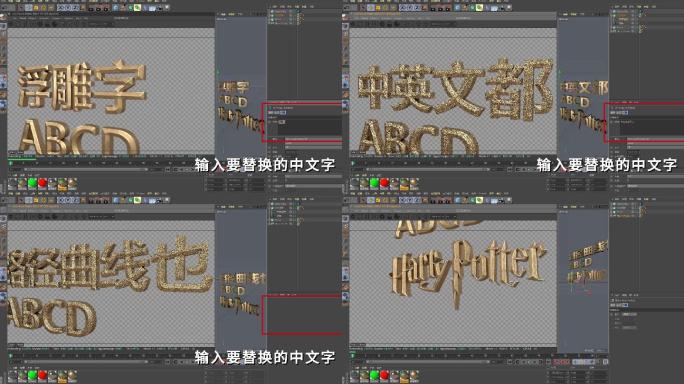This screenshot has width=684, height=384.
Task: Click the highlighted green generator icon in 中英文都 toolbar
Action: pos(479,8)
